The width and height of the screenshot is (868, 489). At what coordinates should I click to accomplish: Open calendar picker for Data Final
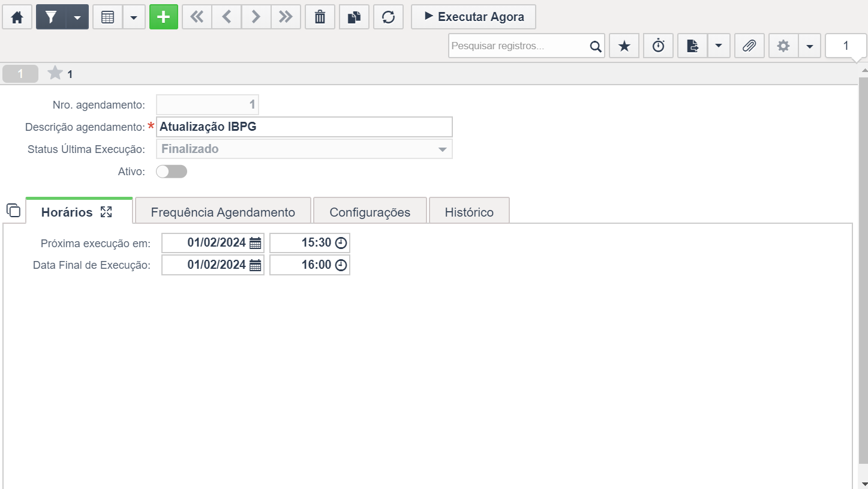tap(256, 265)
